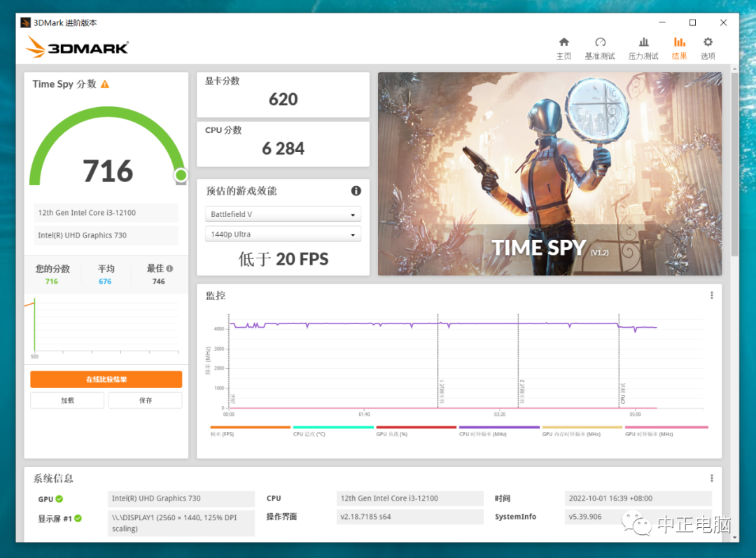Toggle the CPU 时钟频率 (MHz) purple legend

[499, 431]
